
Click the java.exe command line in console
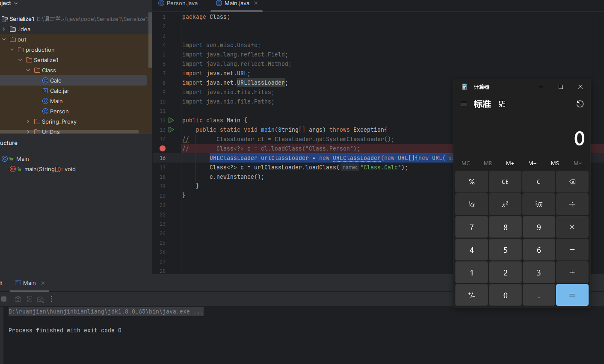pyautogui.click(x=106, y=311)
